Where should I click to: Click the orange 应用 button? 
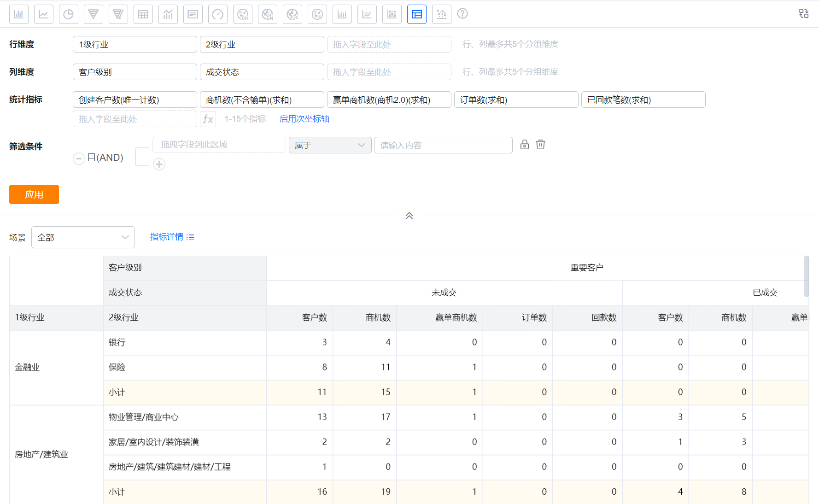(34, 194)
